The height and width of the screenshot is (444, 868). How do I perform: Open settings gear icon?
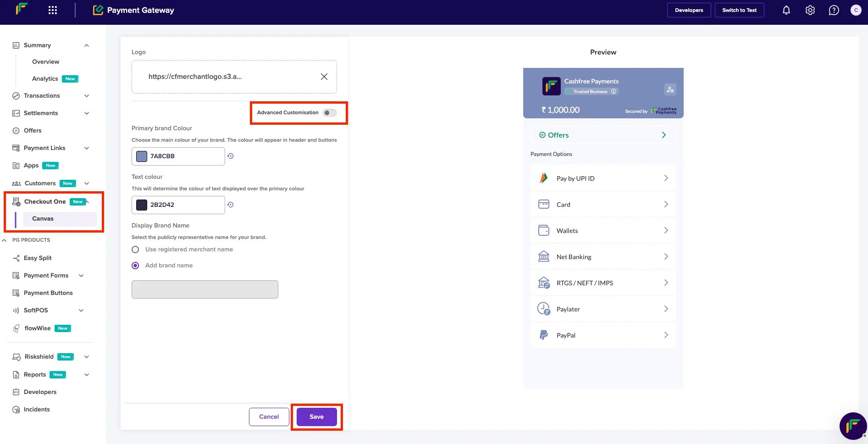pyautogui.click(x=810, y=10)
